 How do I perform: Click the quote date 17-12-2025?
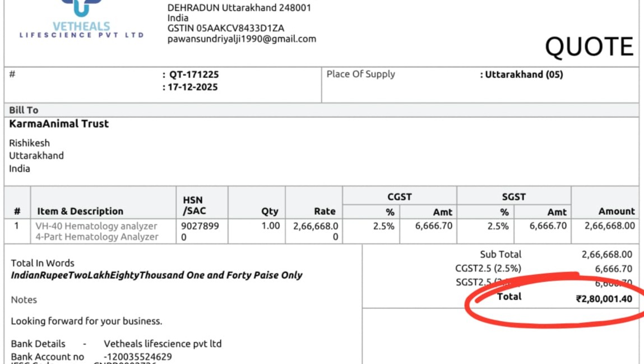193,87
